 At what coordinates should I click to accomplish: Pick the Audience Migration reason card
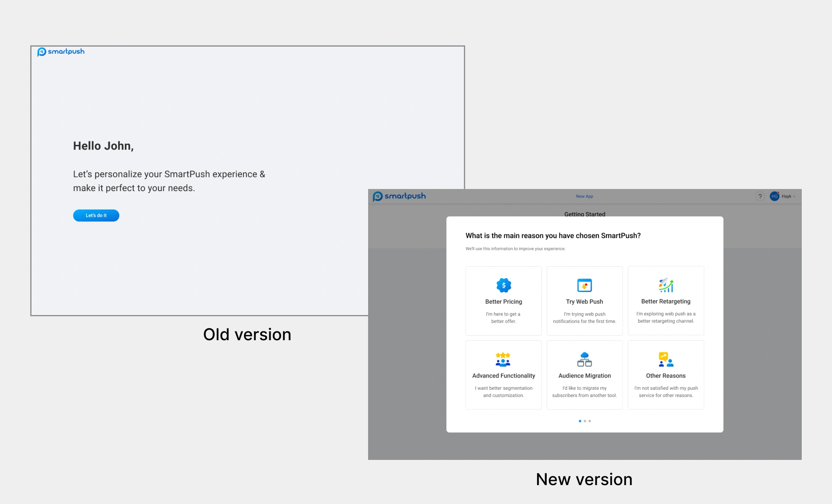[584, 375]
